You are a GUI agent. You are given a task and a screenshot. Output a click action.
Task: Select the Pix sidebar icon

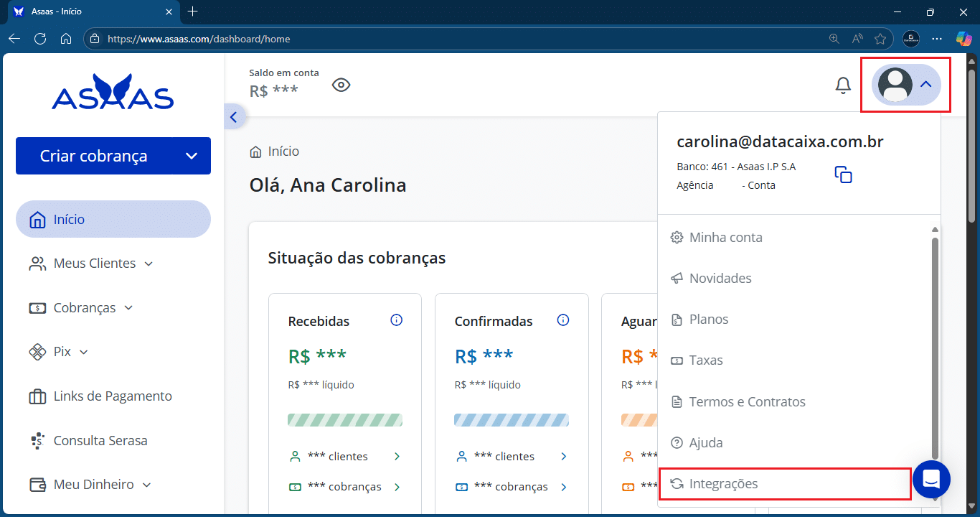point(37,352)
